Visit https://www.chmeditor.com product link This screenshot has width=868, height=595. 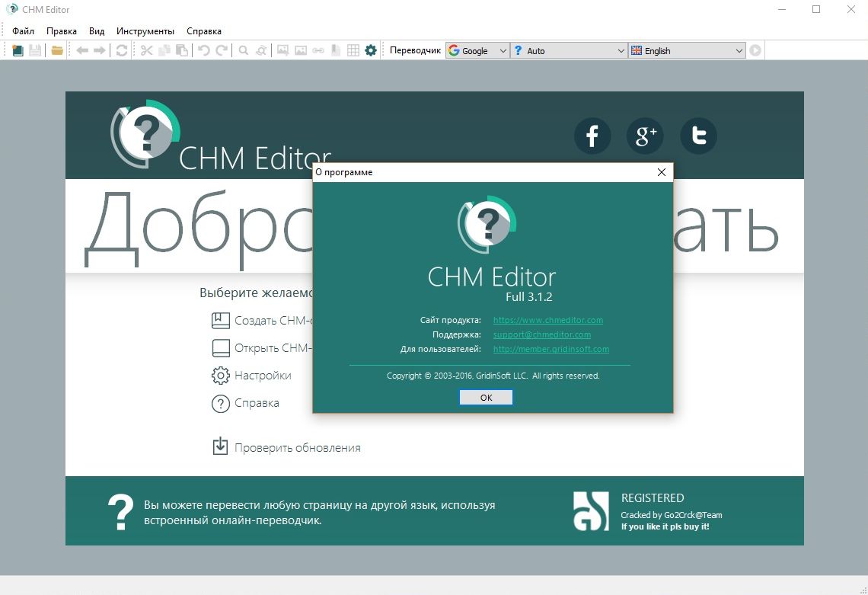(x=547, y=320)
